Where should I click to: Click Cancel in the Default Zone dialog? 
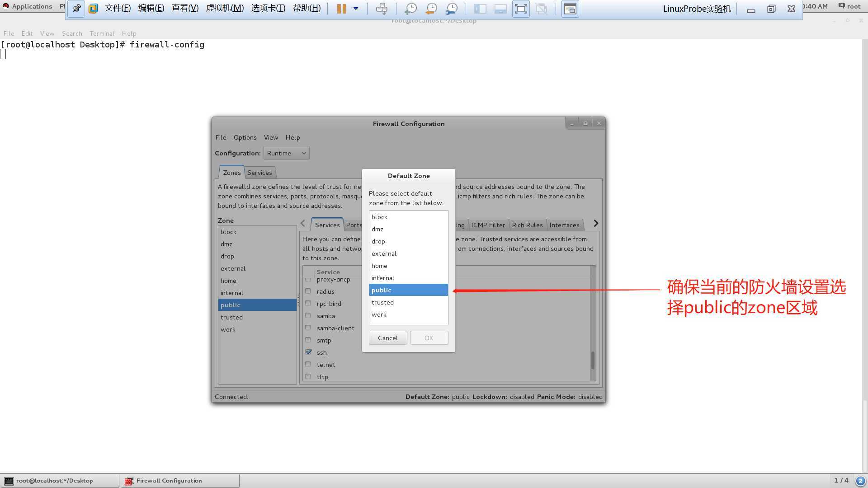pos(388,338)
